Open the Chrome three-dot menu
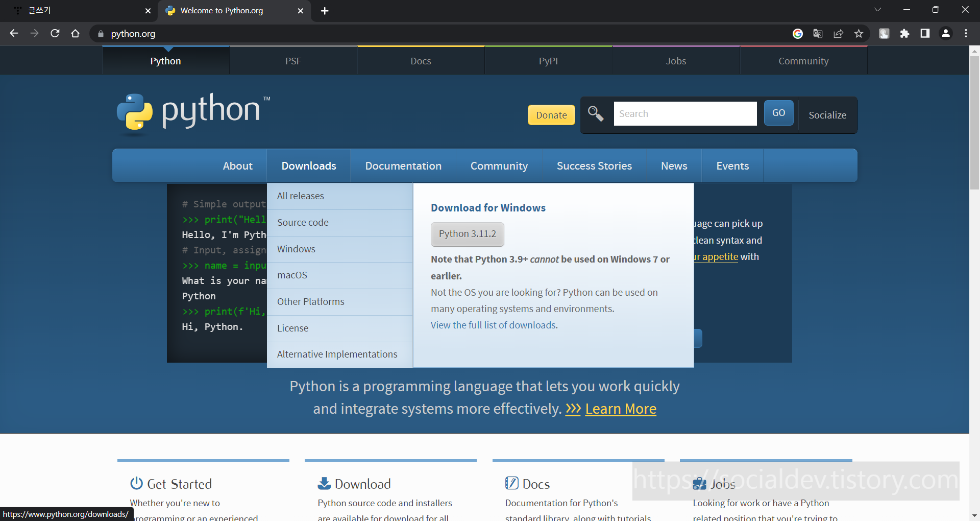 (966, 33)
